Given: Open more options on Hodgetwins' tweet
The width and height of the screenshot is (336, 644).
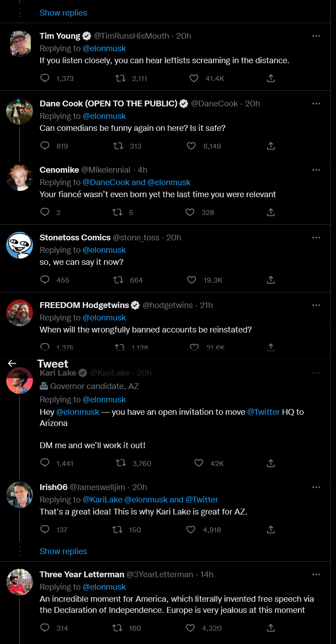Looking at the screenshot, I should (316, 305).
